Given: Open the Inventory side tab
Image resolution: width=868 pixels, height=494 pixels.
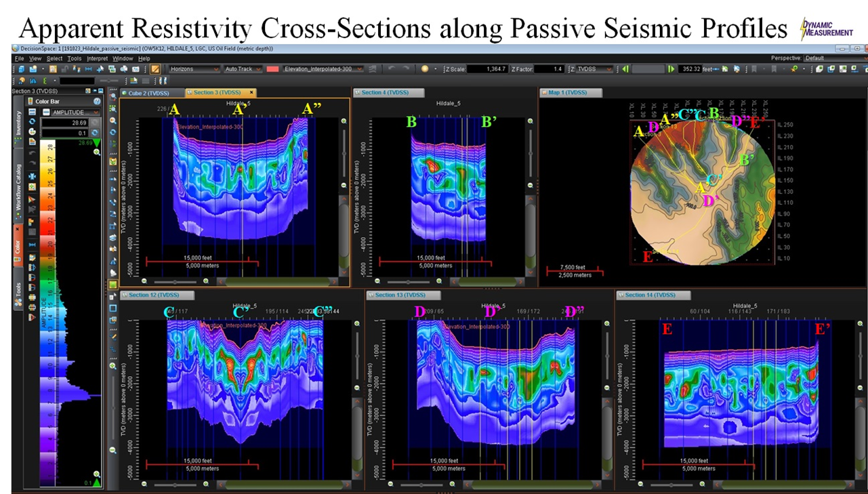Looking at the screenshot, I should (x=18, y=123).
